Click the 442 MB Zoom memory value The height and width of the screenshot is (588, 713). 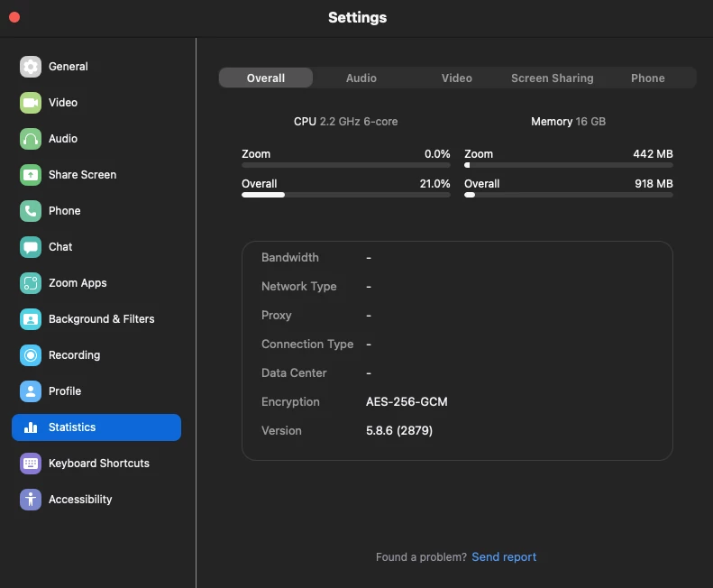(x=653, y=154)
